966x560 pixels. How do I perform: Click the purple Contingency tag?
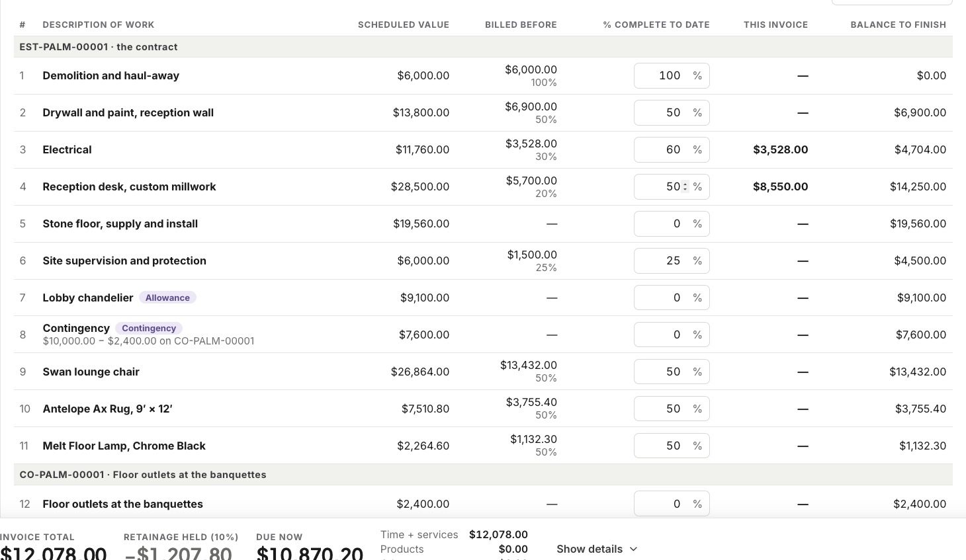tap(149, 328)
